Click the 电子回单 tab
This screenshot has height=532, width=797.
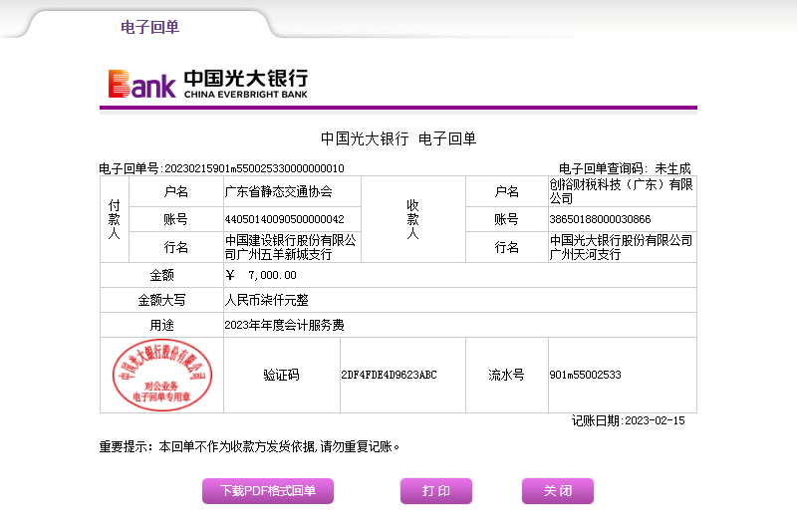(149, 27)
